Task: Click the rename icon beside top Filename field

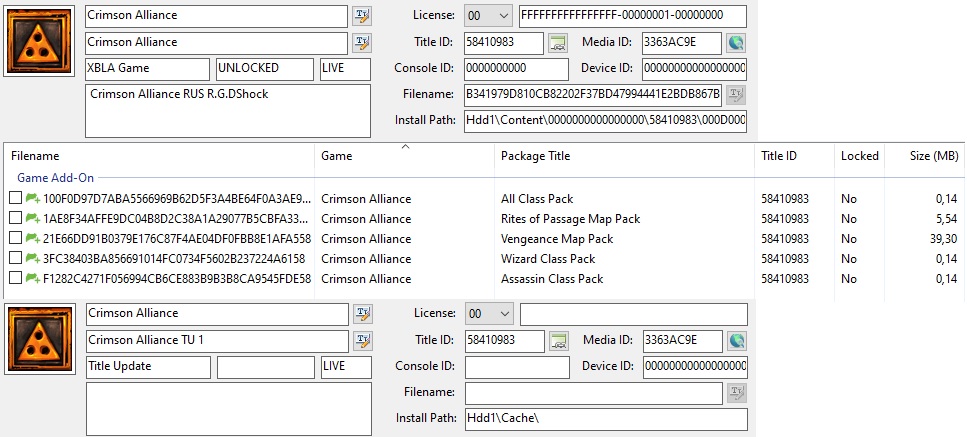Action: tap(736, 94)
